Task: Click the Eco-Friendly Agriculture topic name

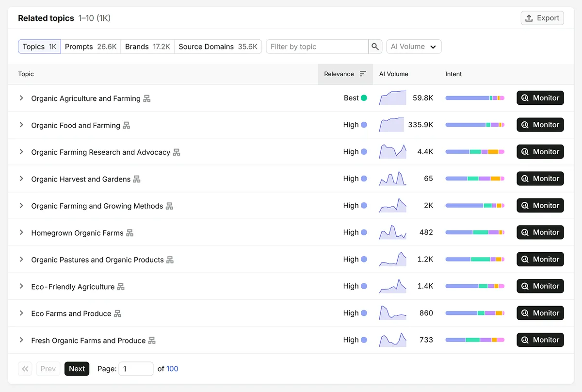Action: click(x=73, y=287)
